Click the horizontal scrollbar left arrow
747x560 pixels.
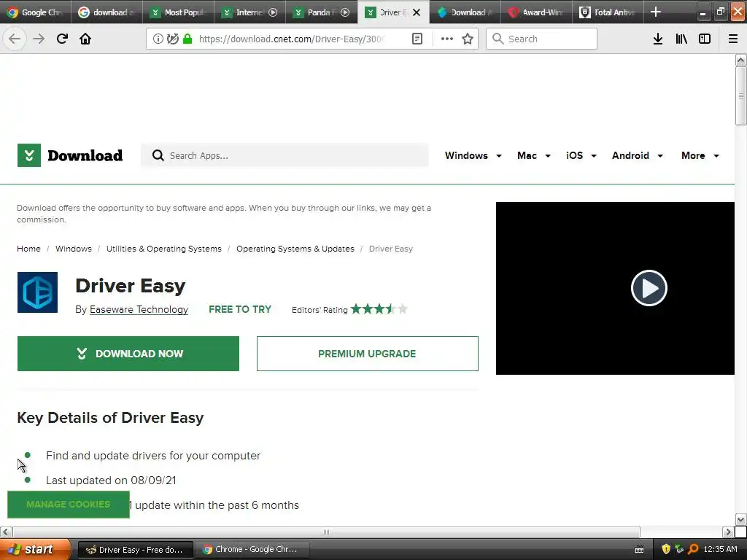point(6,532)
